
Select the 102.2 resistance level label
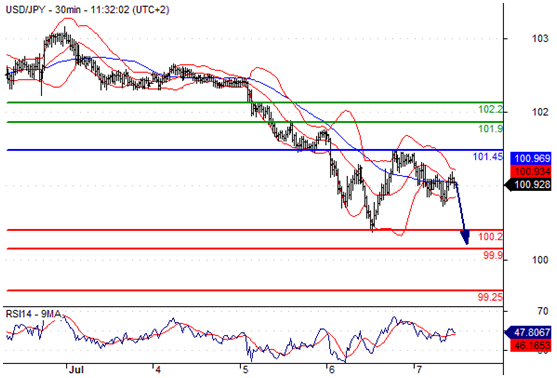(491, 109)
